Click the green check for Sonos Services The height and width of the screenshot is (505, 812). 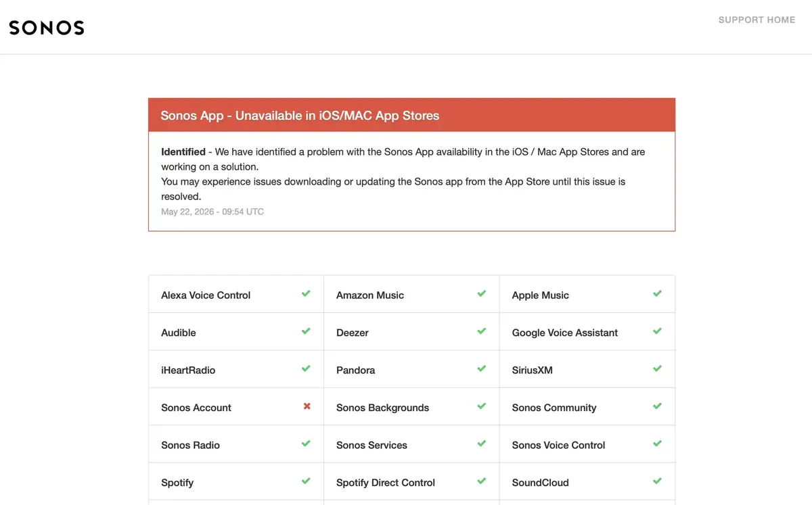pos(481,443)
